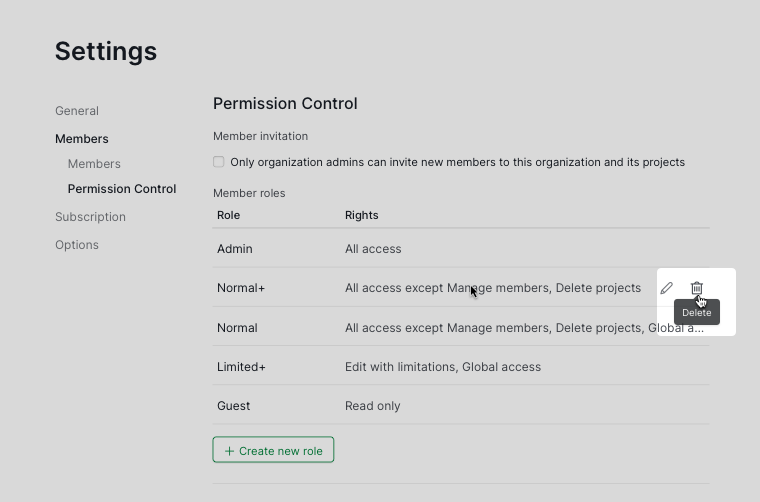The width and height of the screenshot is (760, 502).
Task: Enable admin-only member invitation checkbox
Action: [x=219, y=162]
